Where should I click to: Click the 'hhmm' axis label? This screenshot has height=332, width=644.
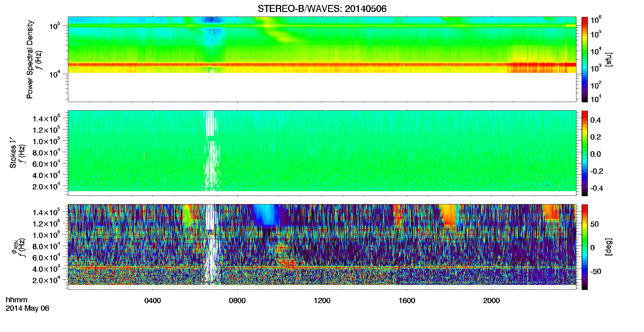tap(17, 300)
